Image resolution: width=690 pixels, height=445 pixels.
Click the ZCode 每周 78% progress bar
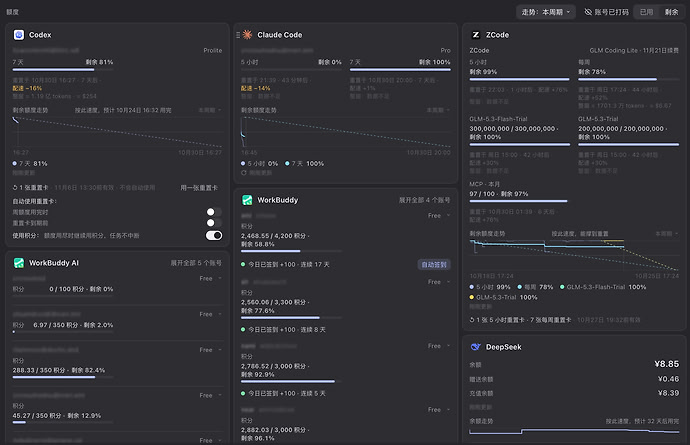coord(628,79)
